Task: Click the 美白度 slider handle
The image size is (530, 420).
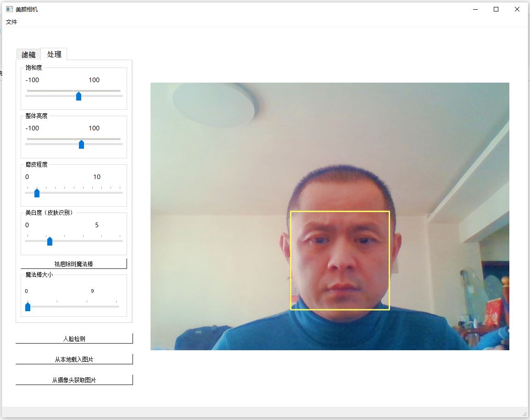Action: (x=50, y=241)
